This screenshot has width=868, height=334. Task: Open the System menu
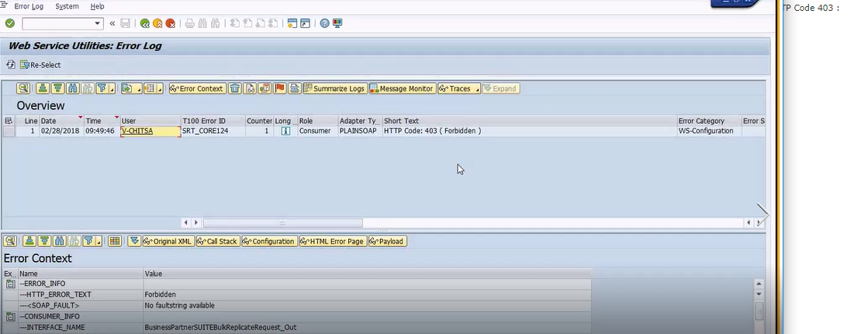67,6
